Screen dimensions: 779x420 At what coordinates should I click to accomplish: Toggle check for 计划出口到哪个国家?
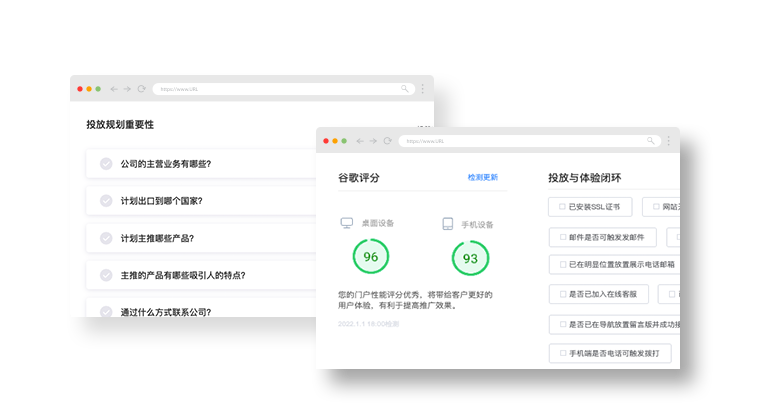coord(106,201)
